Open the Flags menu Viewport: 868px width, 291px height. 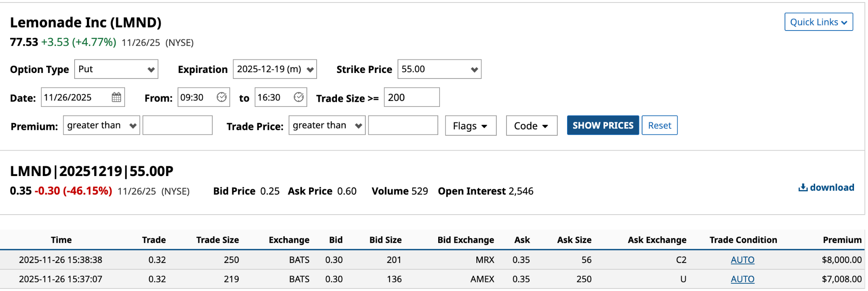point(470,126)
